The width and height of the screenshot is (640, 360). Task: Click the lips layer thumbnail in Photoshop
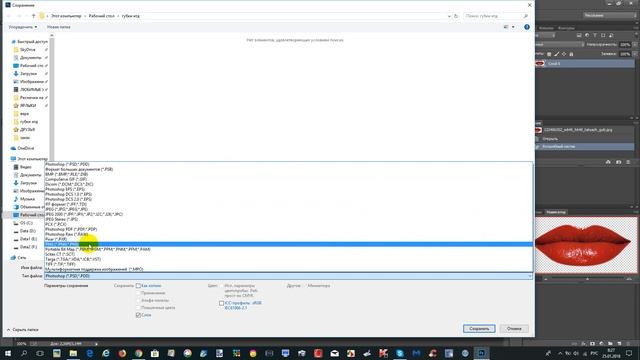pos(540,64)
